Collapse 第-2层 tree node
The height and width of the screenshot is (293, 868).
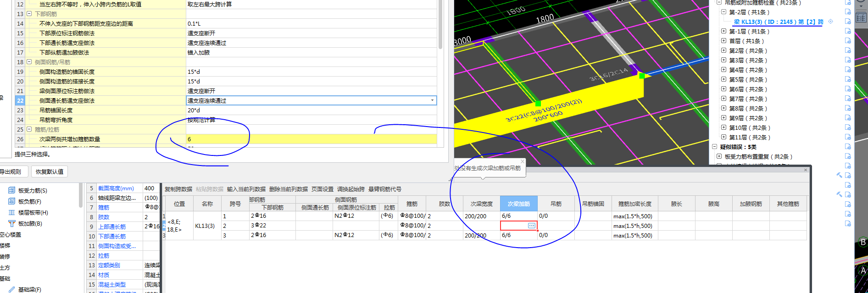click(723, 12)
